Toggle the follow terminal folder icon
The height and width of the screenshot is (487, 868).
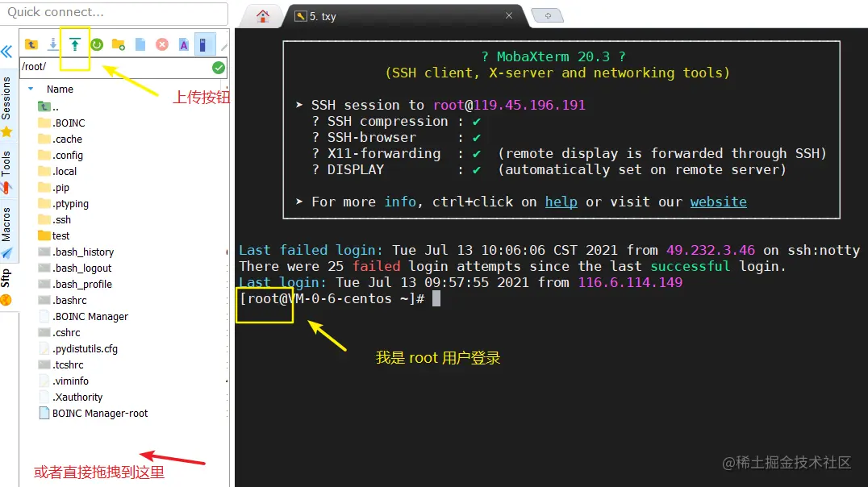pyautogui.click(x=203, y=45)
